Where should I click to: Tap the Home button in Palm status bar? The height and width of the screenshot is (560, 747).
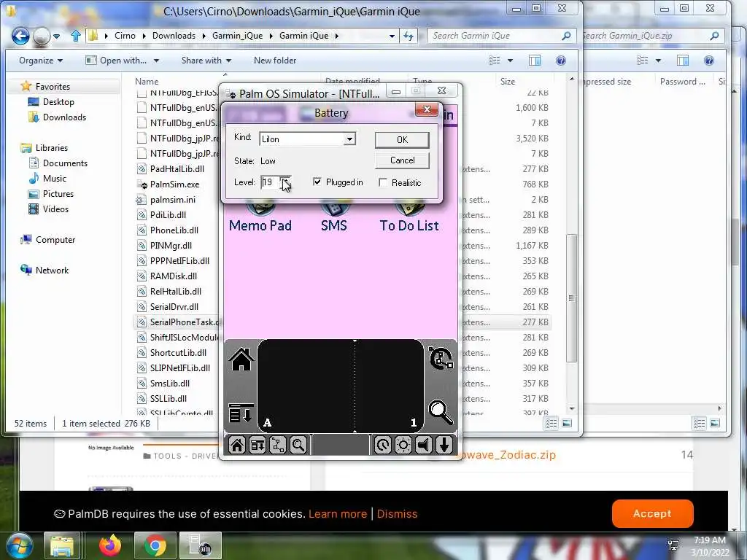tap(237, 446)
